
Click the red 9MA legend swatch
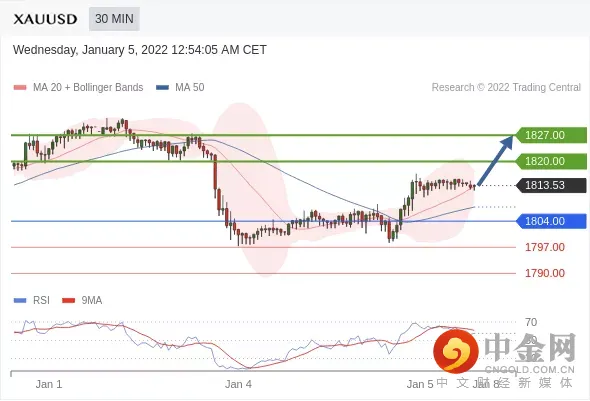[68, 300]
